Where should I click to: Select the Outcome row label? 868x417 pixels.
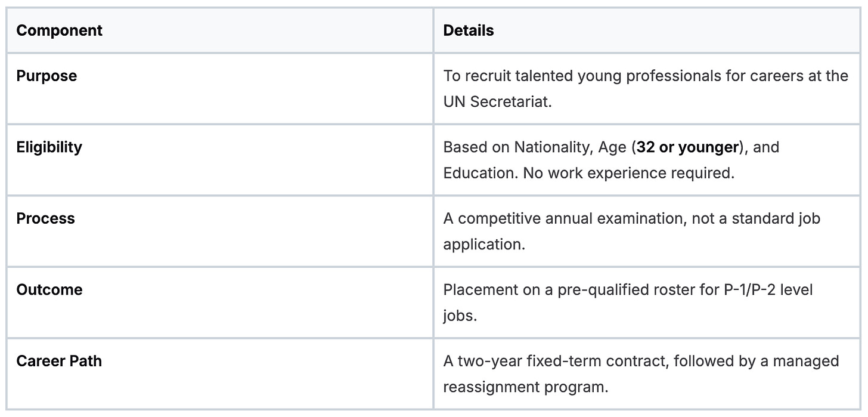[x=49, y=289]
